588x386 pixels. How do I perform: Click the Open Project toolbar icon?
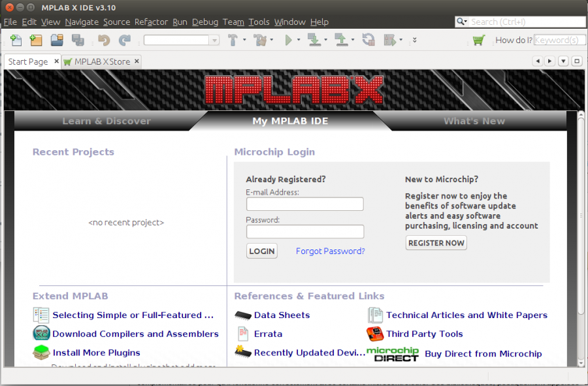coord(57,40)
